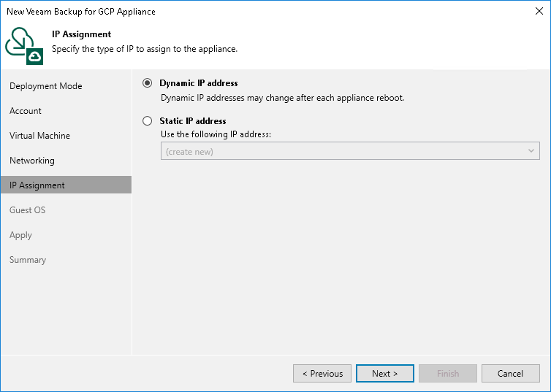The height and width of the screenshot is (392, 551).
Task: Select the IP Assignment step
Action: (66, 185)
